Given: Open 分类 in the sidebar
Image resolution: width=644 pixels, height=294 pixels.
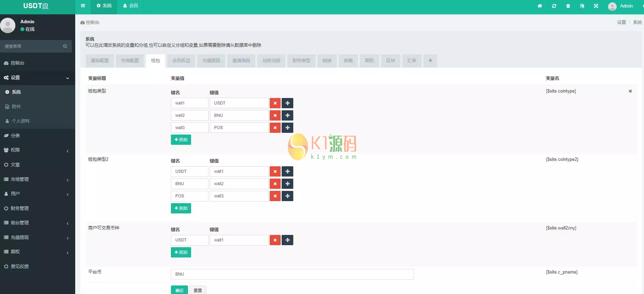Looking at the screenshot, I should point(37,136).
